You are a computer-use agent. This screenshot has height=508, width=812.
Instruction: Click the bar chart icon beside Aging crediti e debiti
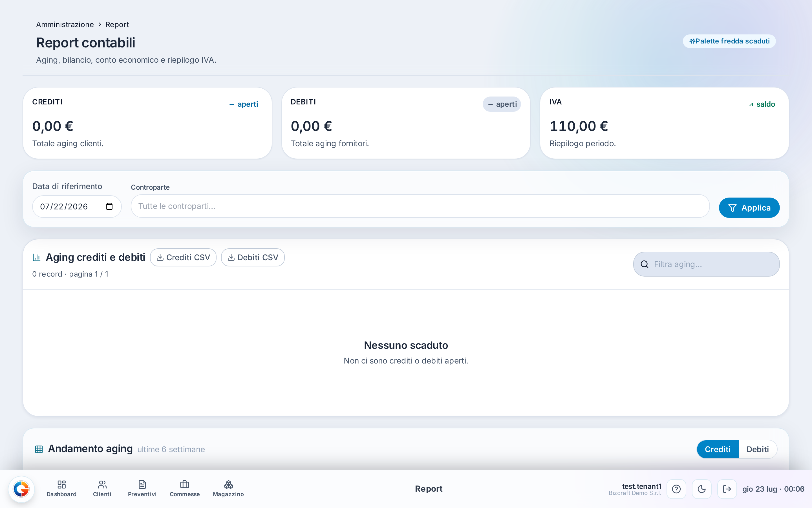pos(37,257)
